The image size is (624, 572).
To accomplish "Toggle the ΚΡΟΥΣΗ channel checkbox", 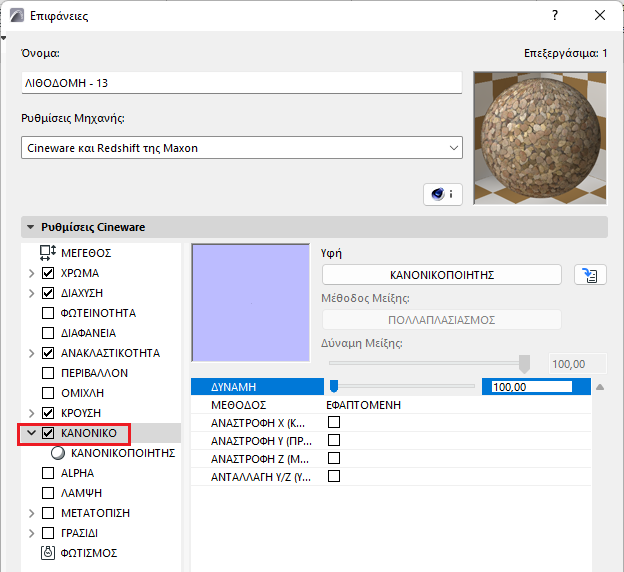I will coord(48,413).
